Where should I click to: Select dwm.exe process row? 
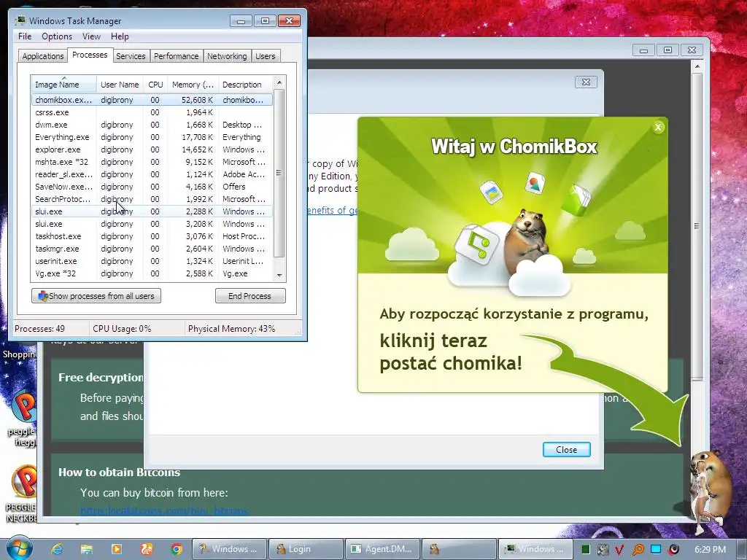[152, 125]
